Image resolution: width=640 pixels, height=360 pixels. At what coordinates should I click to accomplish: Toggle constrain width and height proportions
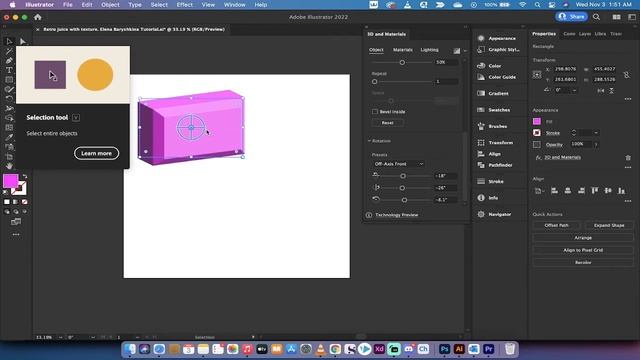(x=627, y=75)
